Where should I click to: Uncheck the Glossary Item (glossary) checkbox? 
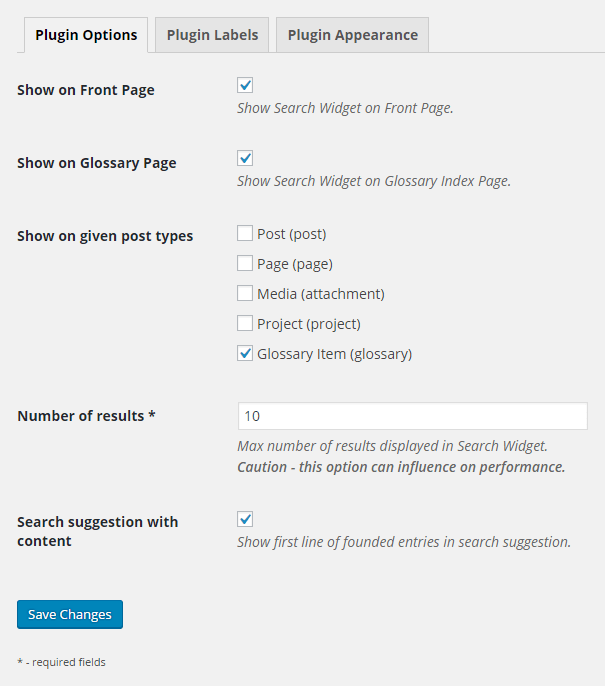245,354
